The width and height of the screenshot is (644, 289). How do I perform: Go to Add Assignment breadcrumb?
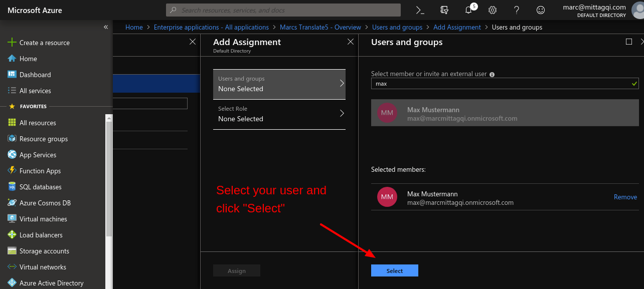(457, 27)
